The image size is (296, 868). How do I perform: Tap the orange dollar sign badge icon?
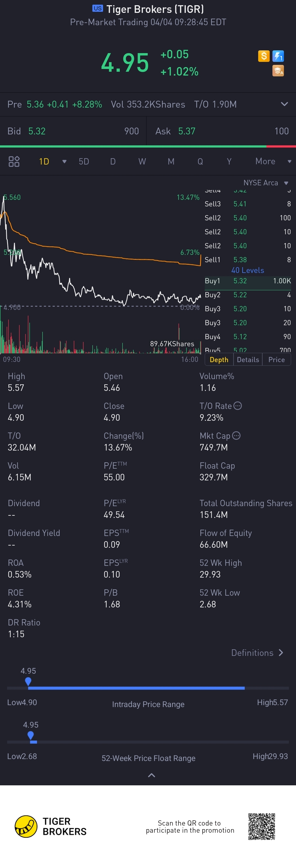[264, 56]
